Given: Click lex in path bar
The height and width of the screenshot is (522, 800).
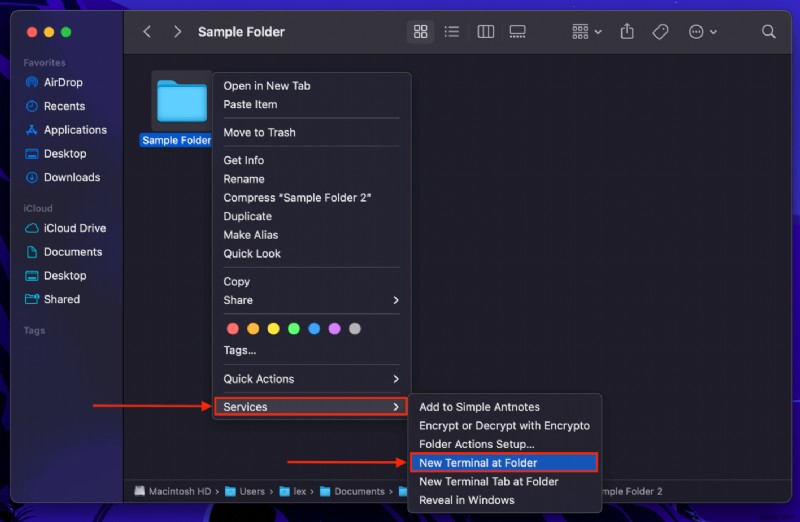Looking at the screenshot, I should click(293, 491).
